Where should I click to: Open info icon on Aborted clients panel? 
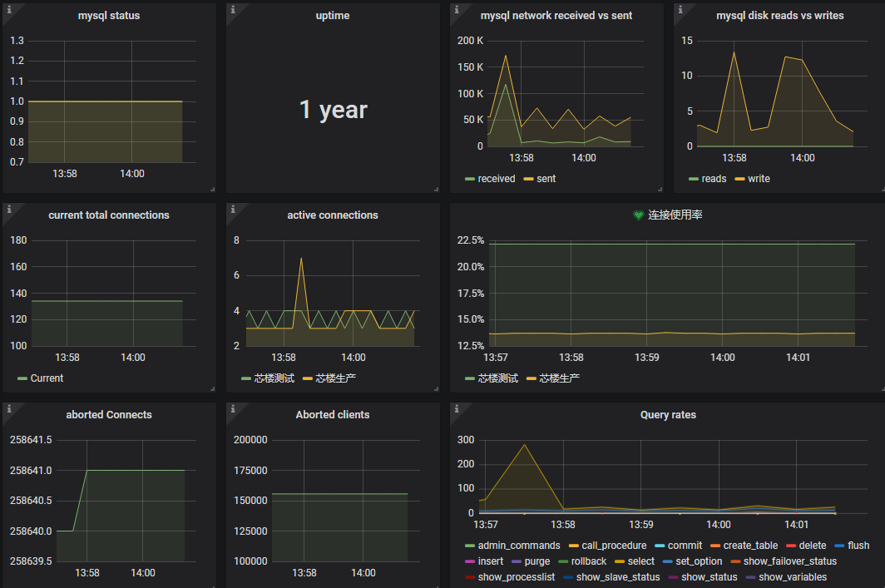tap(233, 409)
